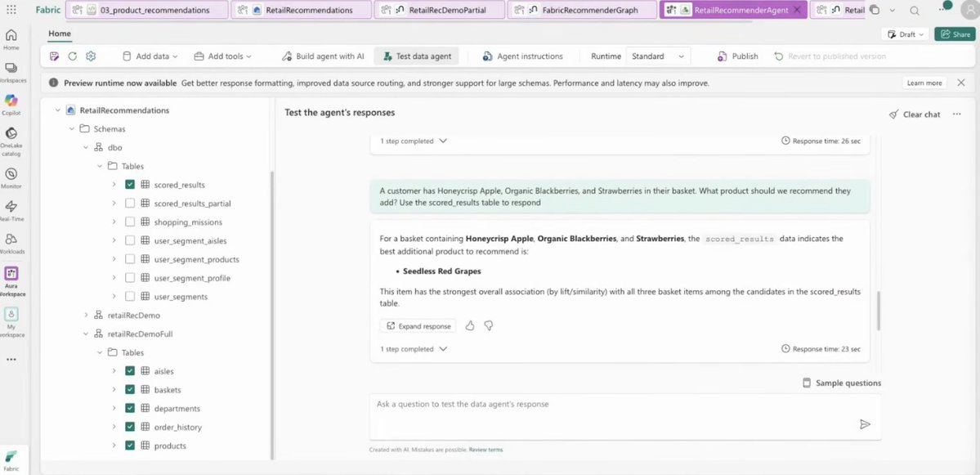The height and width of the screenshot is (475, 980).
Task: Open the Add tools dropdown
Action: [x=222, y=56]
